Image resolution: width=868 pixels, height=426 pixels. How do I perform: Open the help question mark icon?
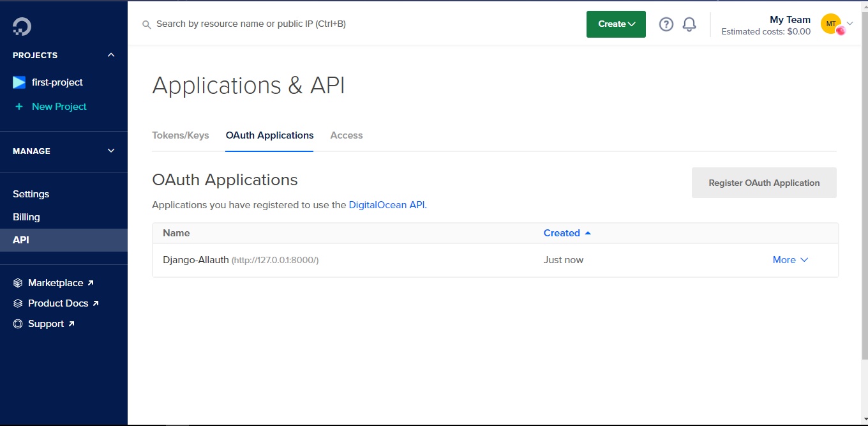(666, 24)
